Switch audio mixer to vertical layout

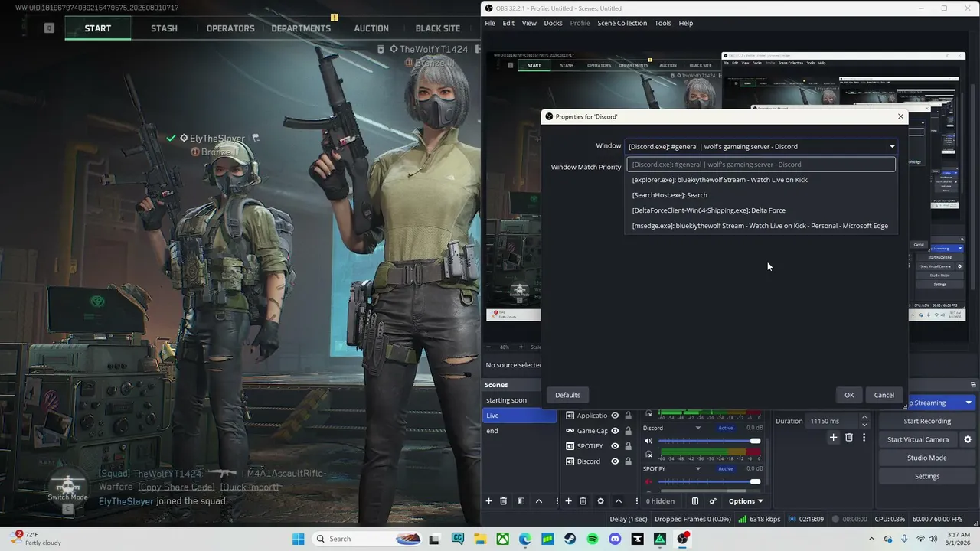click(x=695, y=501)
